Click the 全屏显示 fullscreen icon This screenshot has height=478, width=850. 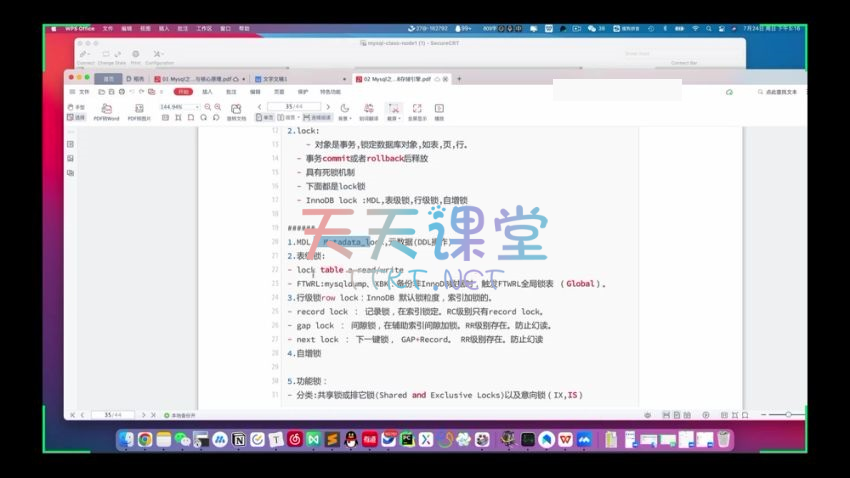[x=417, y=108]
